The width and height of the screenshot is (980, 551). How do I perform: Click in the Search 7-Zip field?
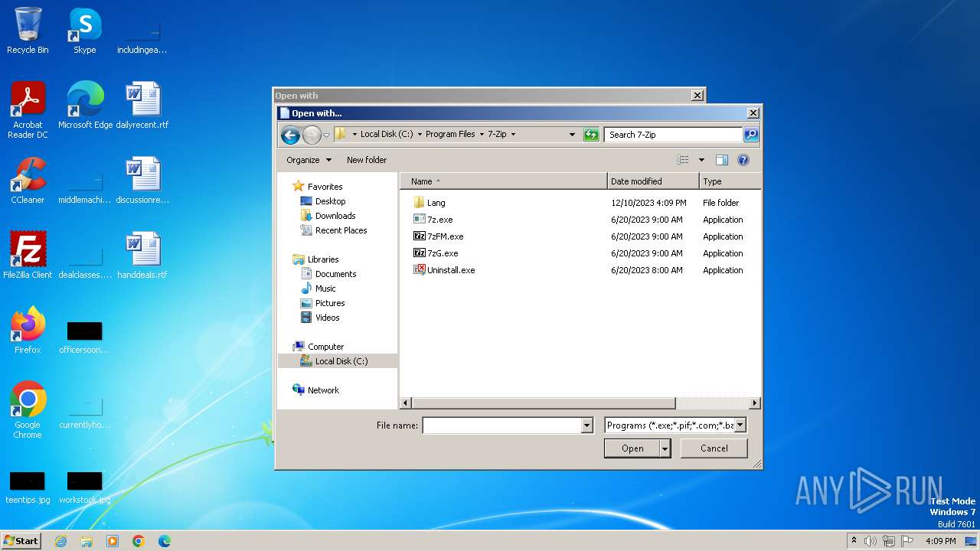[x=673, y=135]
